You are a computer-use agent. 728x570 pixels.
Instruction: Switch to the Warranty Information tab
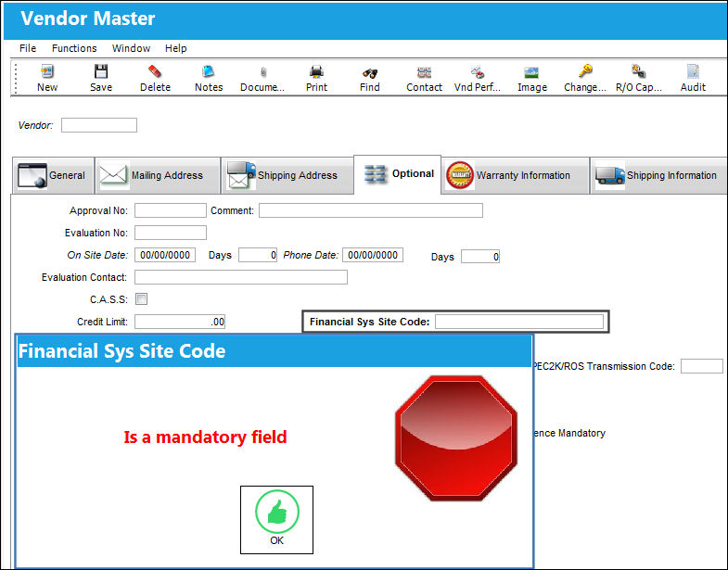click(515, 175)
